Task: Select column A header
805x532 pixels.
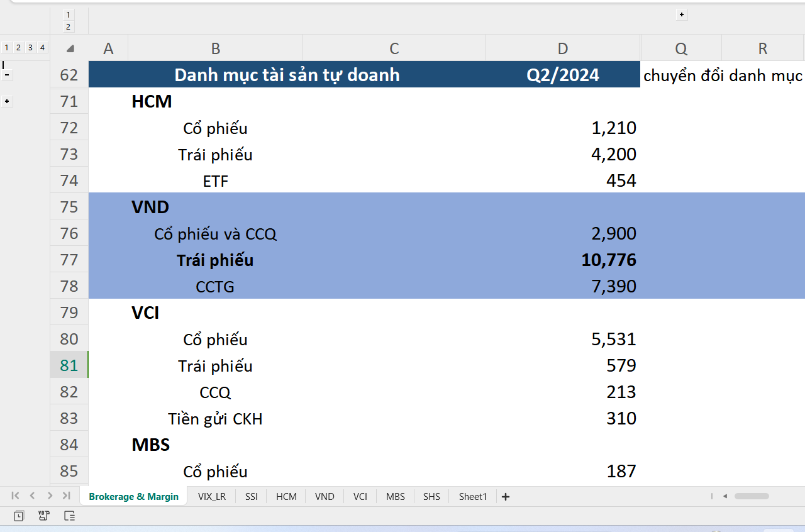Action: pyautogui.click(x=108, y=48)
